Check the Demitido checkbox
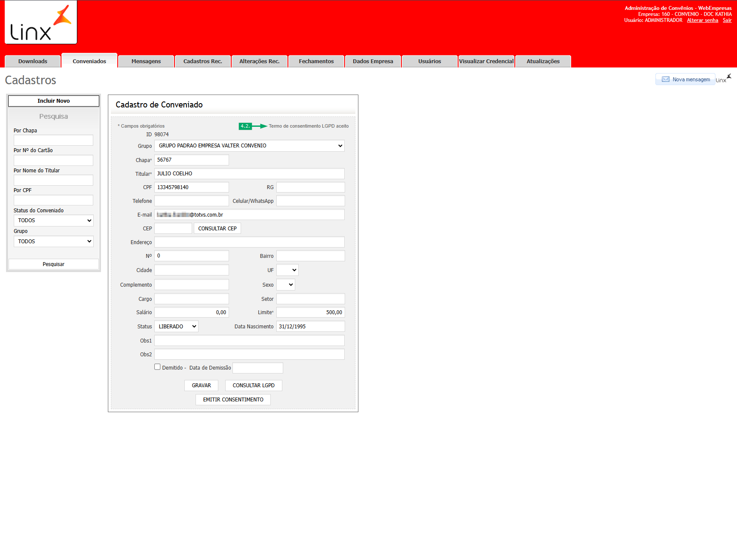 point(157,367)
